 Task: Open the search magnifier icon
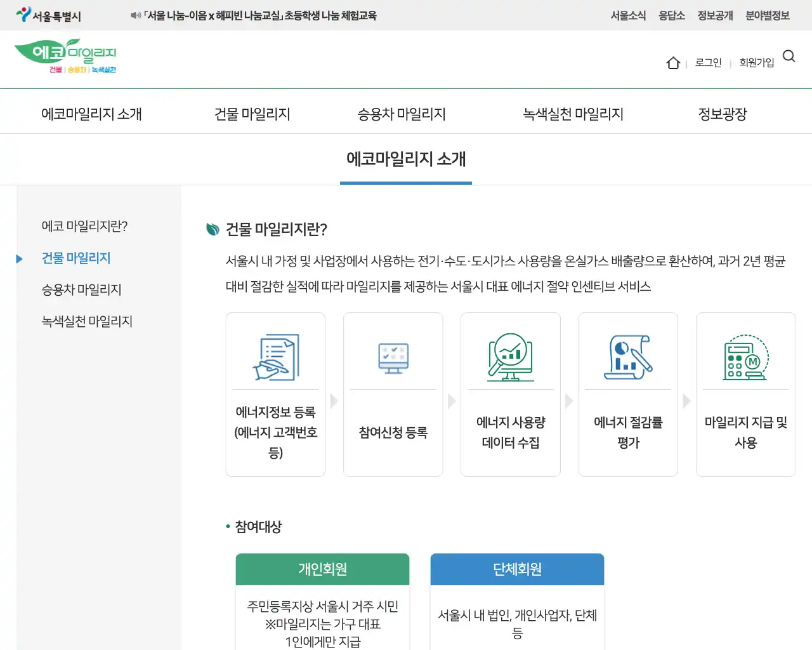tap(789, 56)
